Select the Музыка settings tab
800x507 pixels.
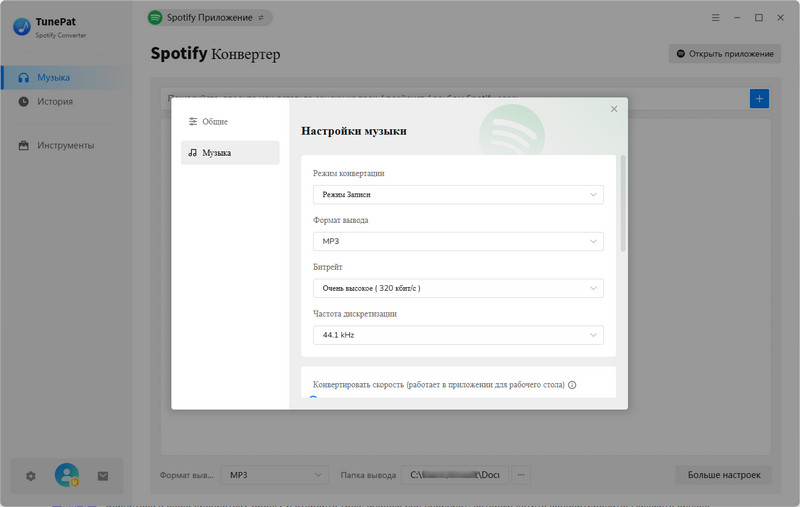tap(230, 153)
